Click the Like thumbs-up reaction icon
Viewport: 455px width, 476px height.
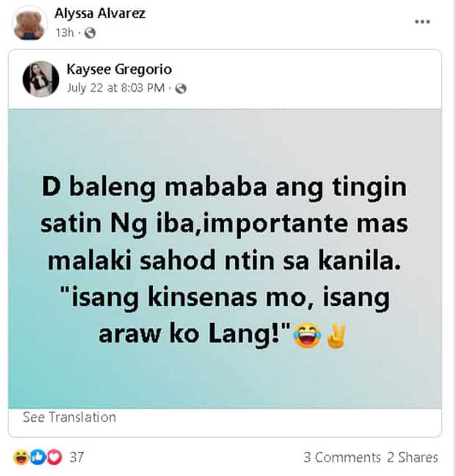pyautogui.click(x=38, y=457)
